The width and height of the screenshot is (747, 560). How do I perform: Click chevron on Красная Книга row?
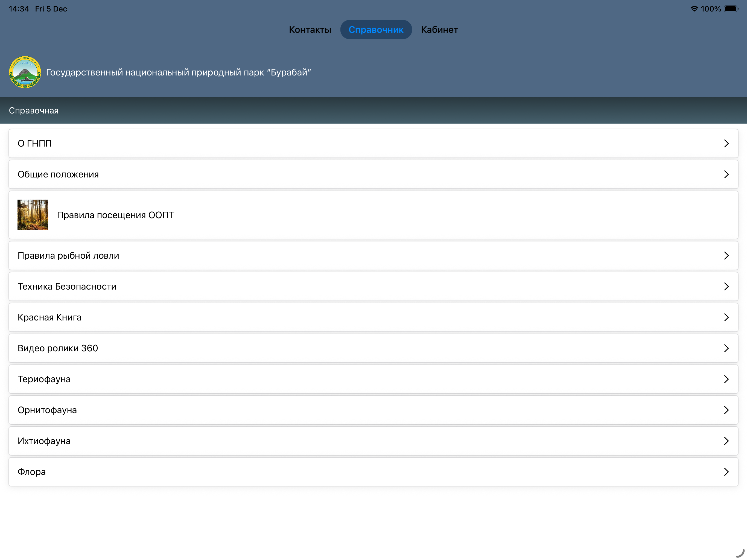coord(726,317)
